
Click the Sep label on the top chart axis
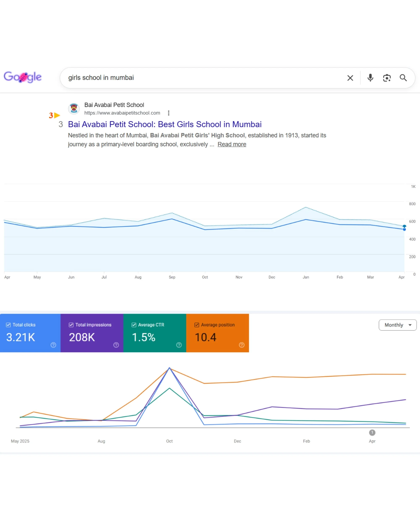[x=172, y=277]
